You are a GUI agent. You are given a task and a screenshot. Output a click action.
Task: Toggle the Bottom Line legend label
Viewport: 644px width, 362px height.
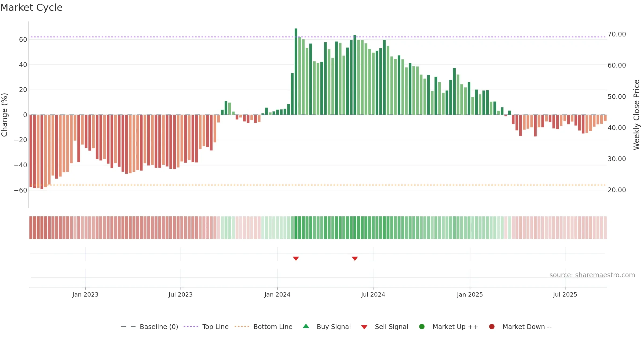(x=273, y=327)
